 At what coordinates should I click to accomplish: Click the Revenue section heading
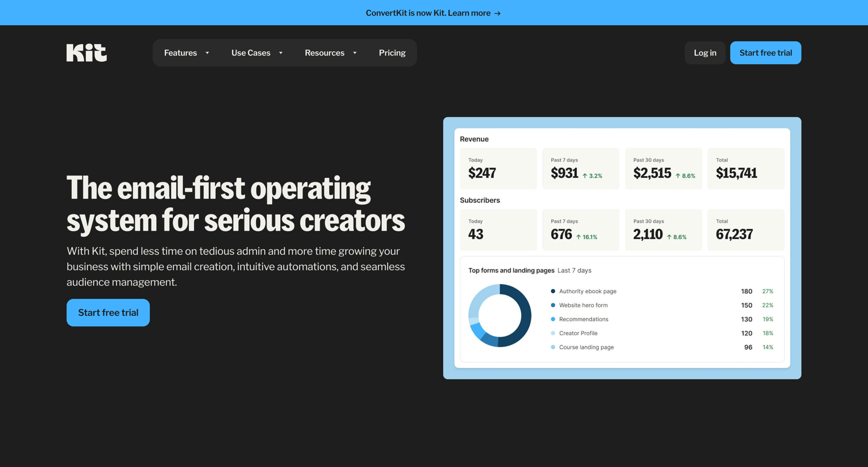point(474,139)
